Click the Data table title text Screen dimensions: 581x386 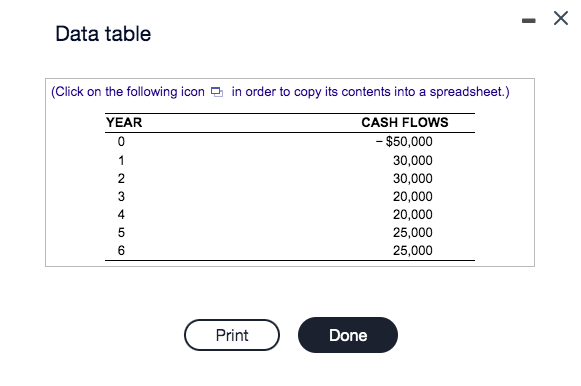(x=103, y=34)
